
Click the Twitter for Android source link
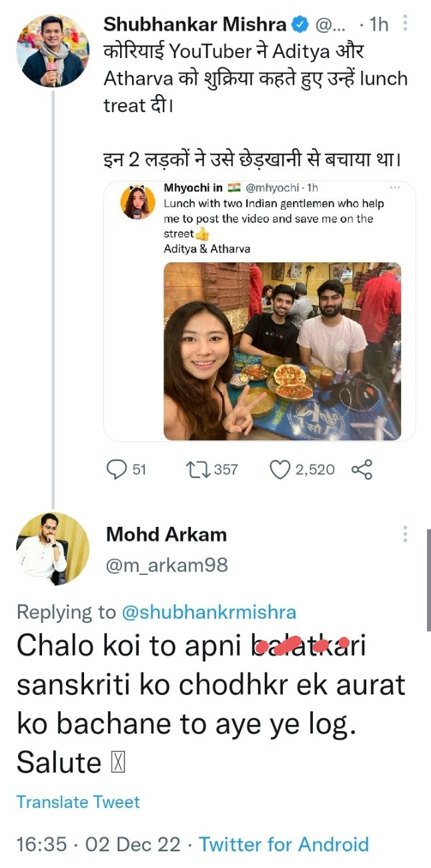coord(284,844)
